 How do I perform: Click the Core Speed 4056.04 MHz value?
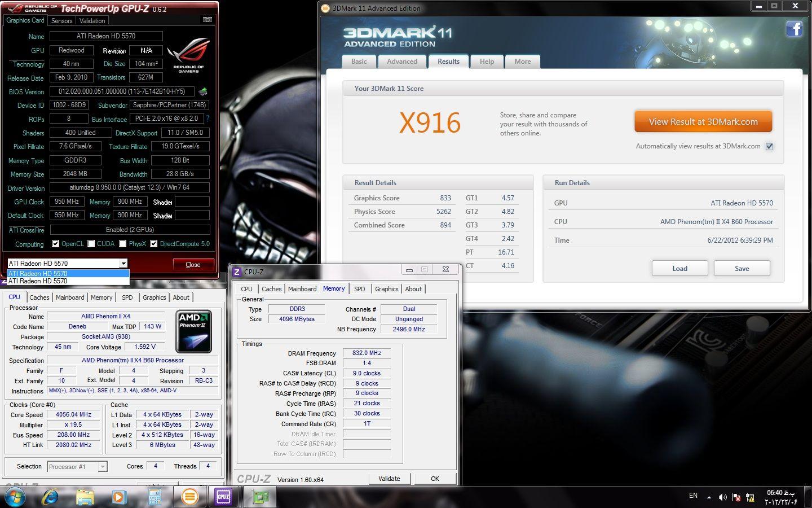[74, 414]
